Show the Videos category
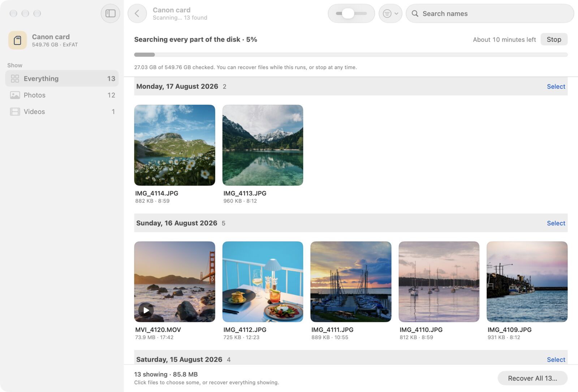Viewport: 578px width, 392px height. tap(62, 112)
